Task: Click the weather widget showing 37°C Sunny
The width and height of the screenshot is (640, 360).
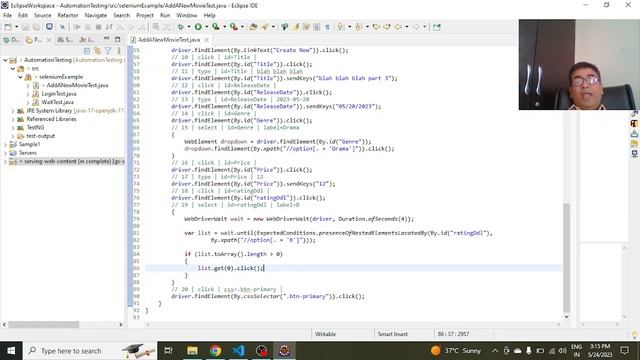Action: tap(456, 351)
